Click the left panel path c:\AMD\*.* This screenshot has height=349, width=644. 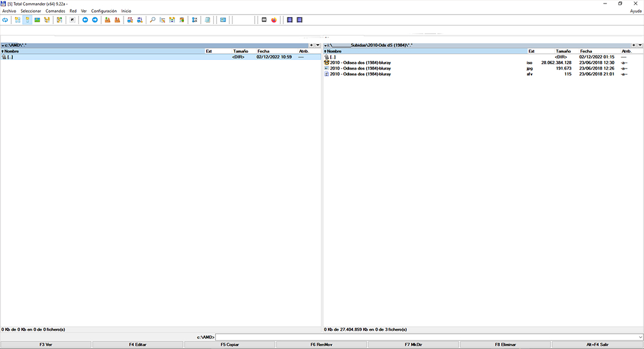(16, 45)
